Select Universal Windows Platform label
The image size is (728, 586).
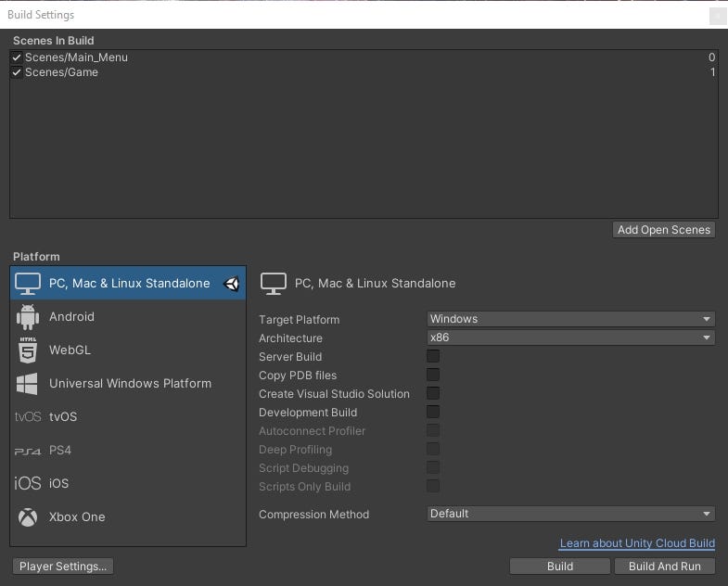tap(131, 384)
